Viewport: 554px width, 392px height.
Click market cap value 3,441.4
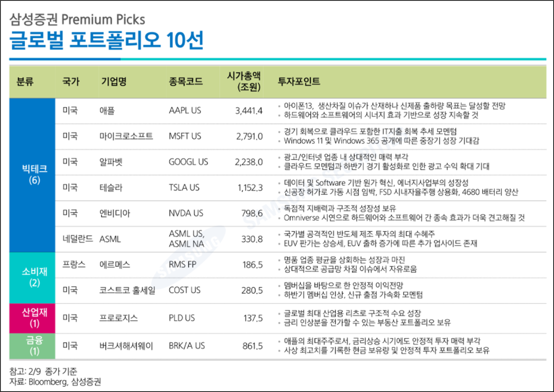(249, 111)
